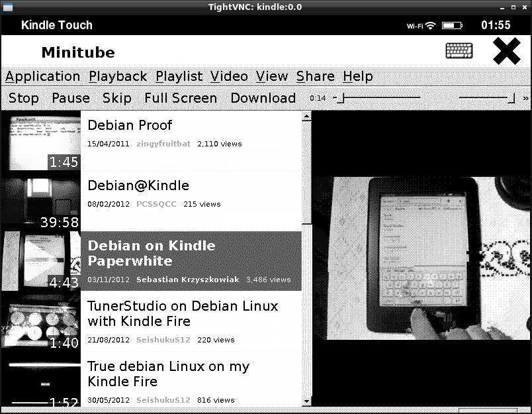
Task: Open PCSSQCC channel link
Action: (156, 204)
